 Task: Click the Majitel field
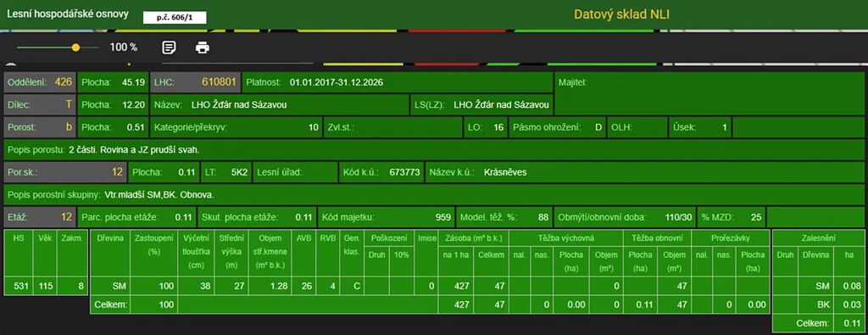pyautogui.click(x=709, y=93)
